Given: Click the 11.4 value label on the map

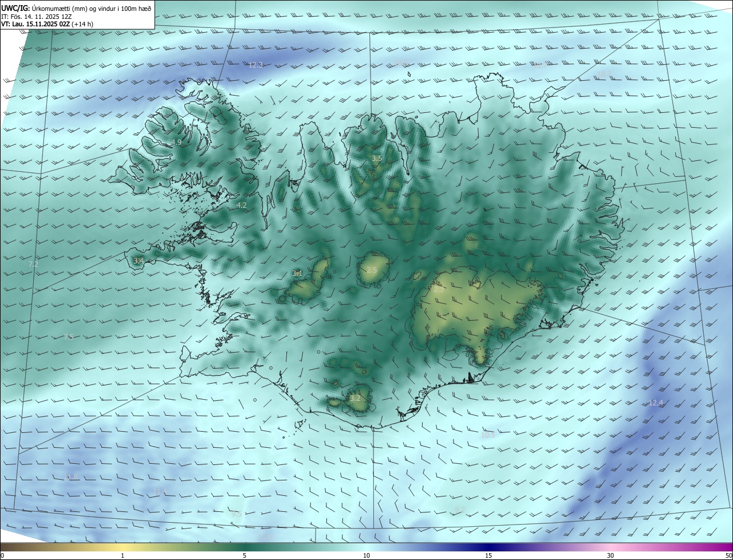Looking at the screenshot, I should click(160, 492).
